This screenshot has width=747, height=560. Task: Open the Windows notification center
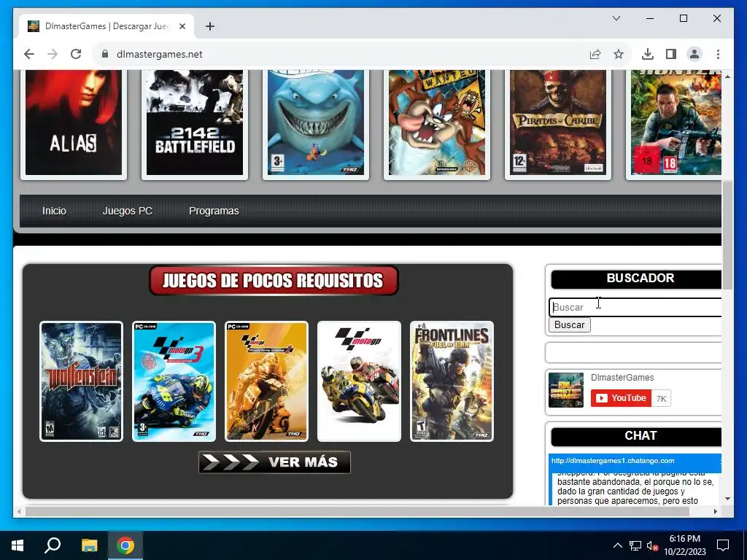[723, 545]
